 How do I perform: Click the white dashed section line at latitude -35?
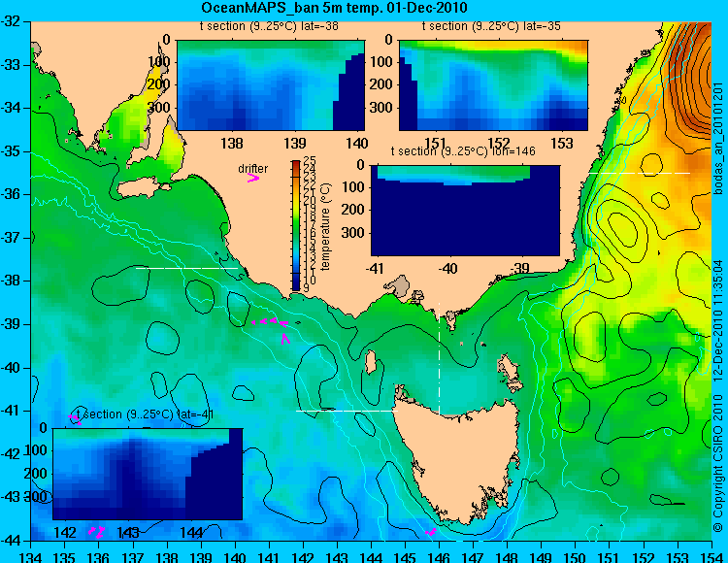(640, 173)
